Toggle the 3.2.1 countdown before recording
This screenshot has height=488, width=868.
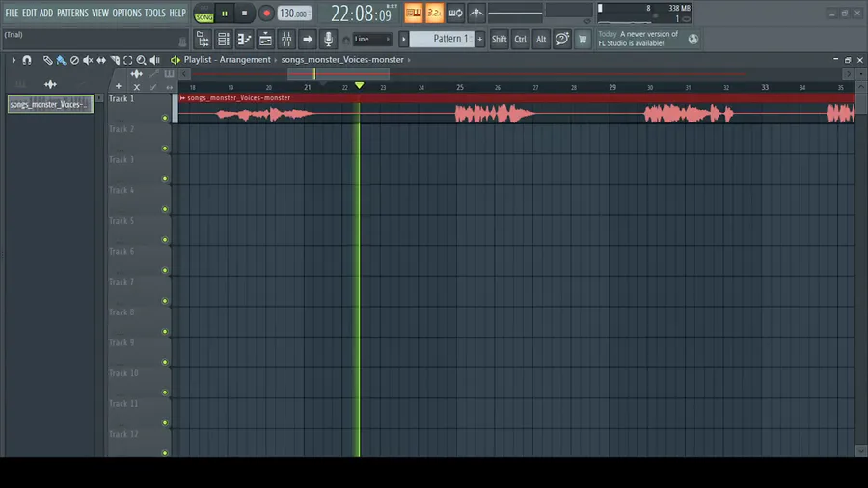(x=435, y=14)
